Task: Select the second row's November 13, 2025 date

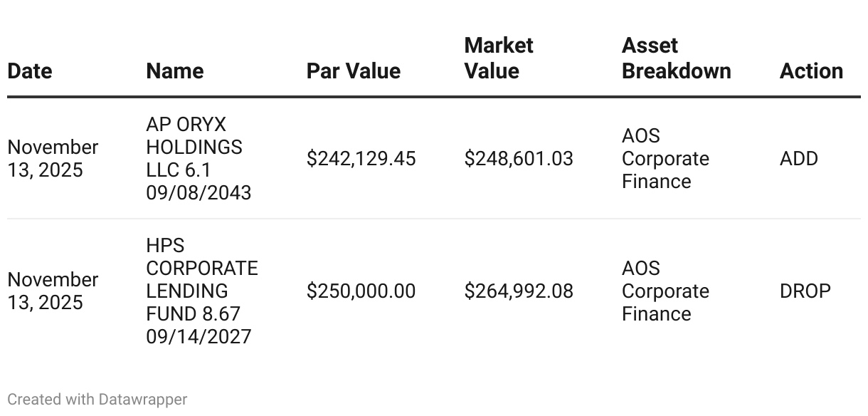Action: click(x=53, y=291)
